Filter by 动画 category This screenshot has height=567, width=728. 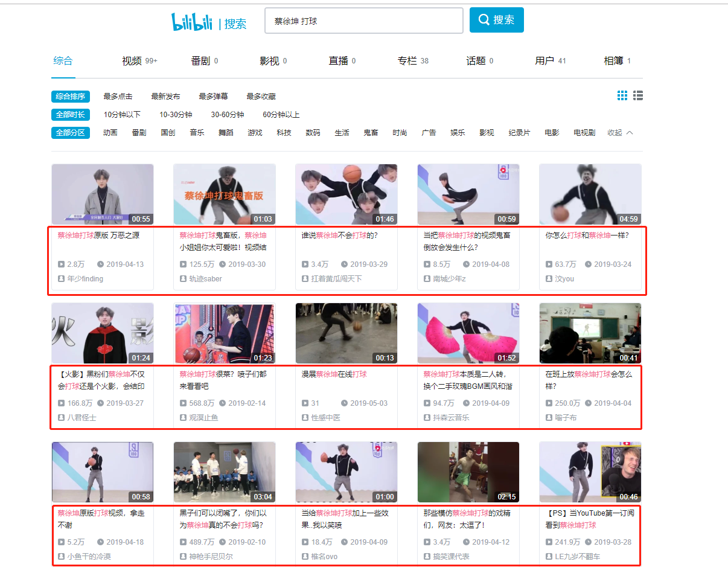click(x=110, y=133)
